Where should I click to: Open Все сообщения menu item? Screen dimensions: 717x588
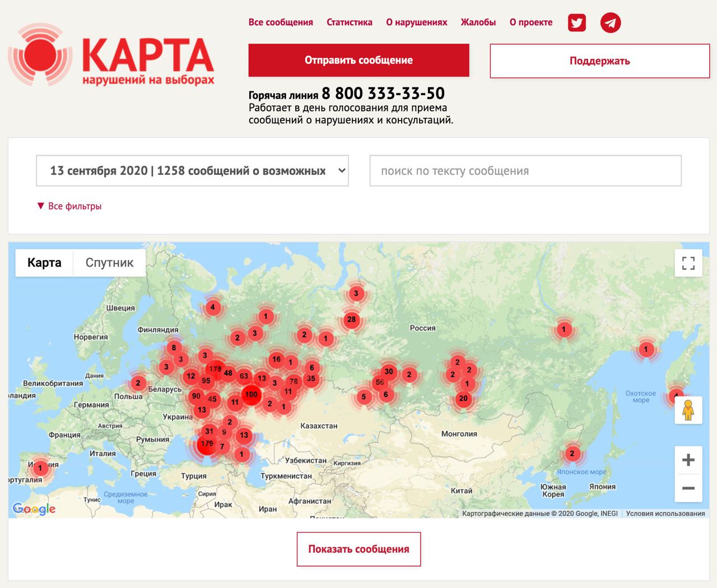pos(281,22)
